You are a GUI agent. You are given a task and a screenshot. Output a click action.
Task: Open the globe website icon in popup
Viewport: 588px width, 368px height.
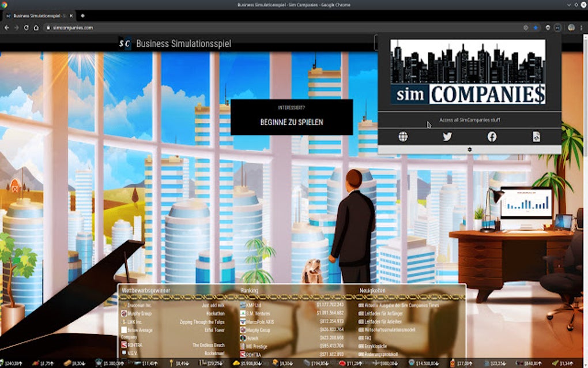tap(403, 137)
